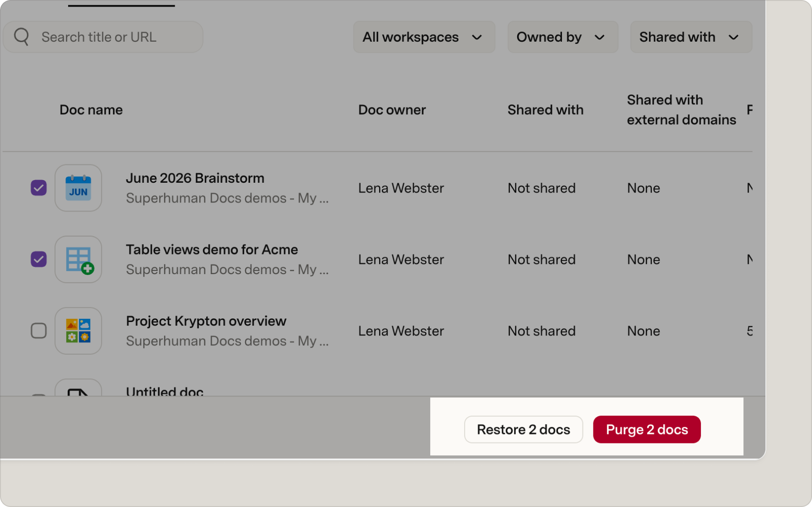Viewport: 812px width, 507px height.
Task: Check the Project Krypton overview checkbox
Action: pyautogui.click(x=39, y=331)
